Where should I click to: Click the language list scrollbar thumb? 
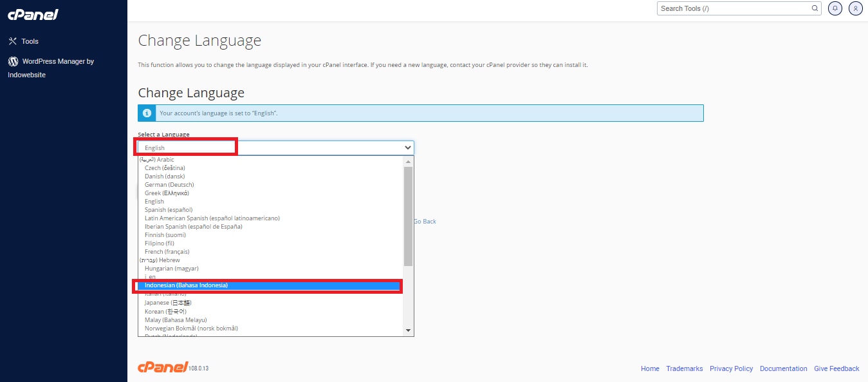click(408, 216)
